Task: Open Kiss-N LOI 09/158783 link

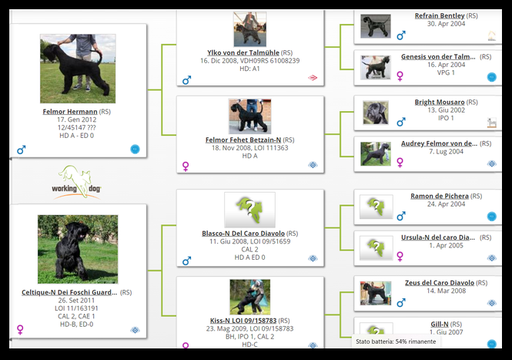Action: [243, 320]
